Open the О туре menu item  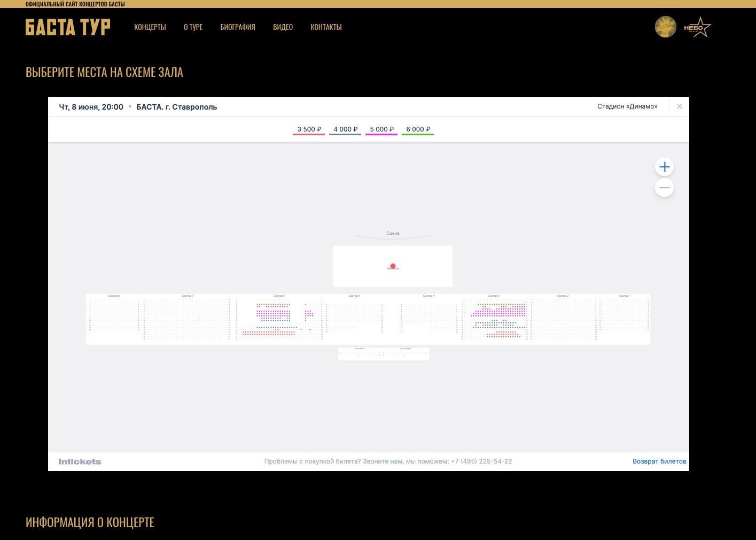pyautogui.click(x=193, y=27)
